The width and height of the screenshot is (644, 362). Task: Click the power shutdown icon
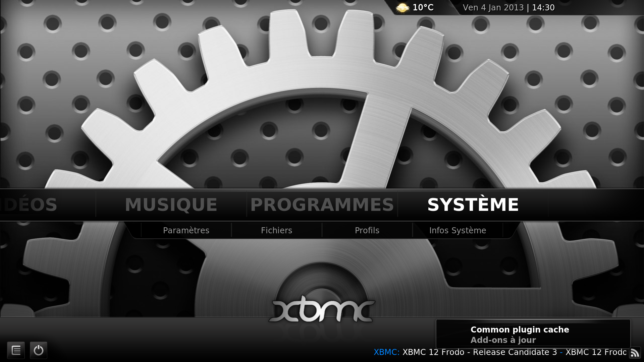tap(39, 350)
